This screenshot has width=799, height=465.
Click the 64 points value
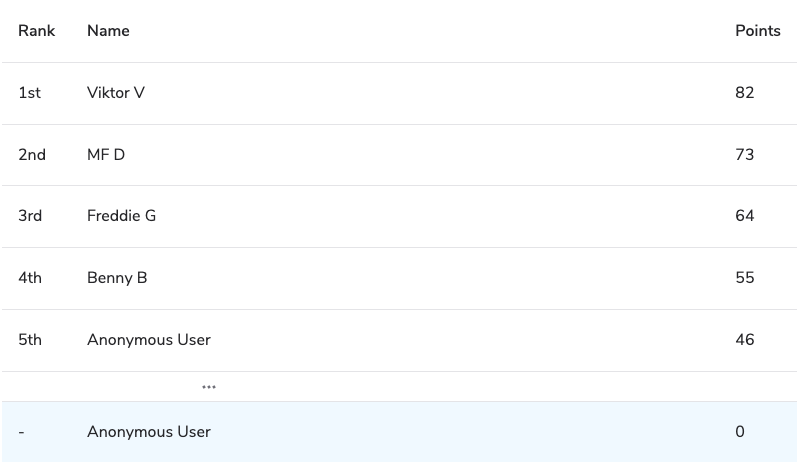point(744,216)
